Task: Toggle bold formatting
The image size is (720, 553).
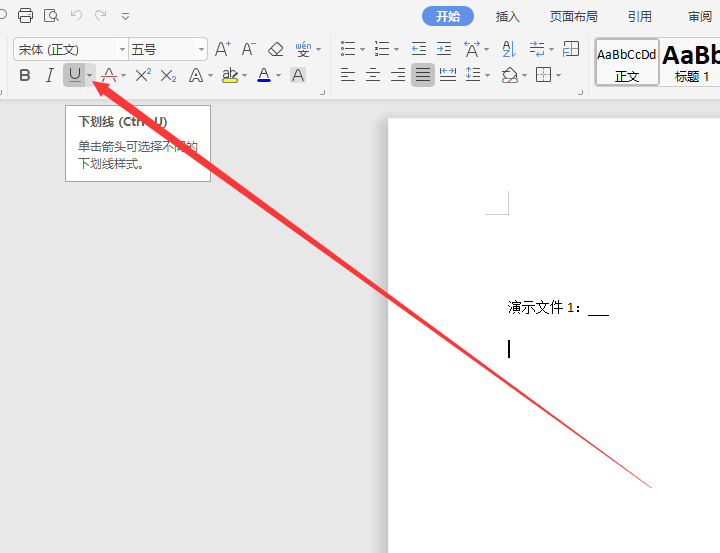Action: click(25, 75)
